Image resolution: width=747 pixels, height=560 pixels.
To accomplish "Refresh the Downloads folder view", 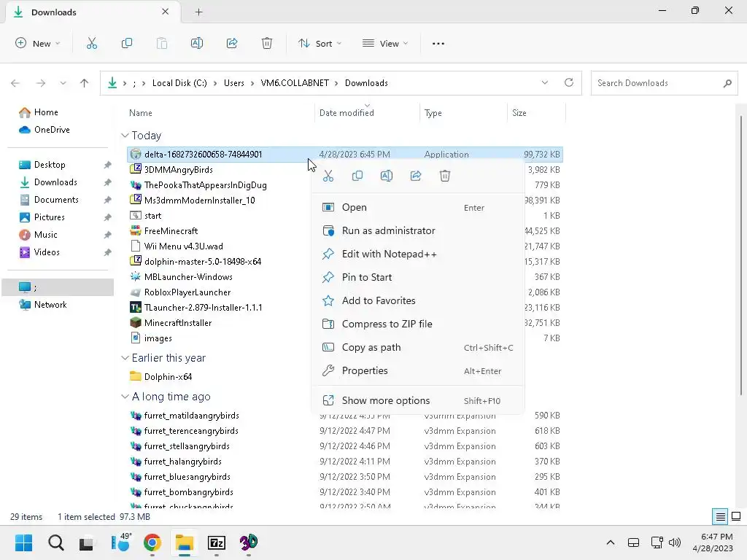I will click(x=569, y=82).
